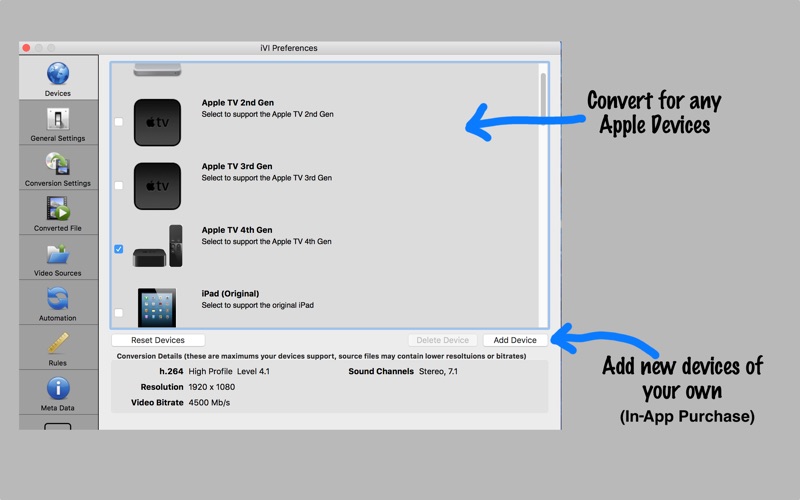Close the iVI Preferences window
This screenshot has width=800, height=500.
click(x=26, y=48)
